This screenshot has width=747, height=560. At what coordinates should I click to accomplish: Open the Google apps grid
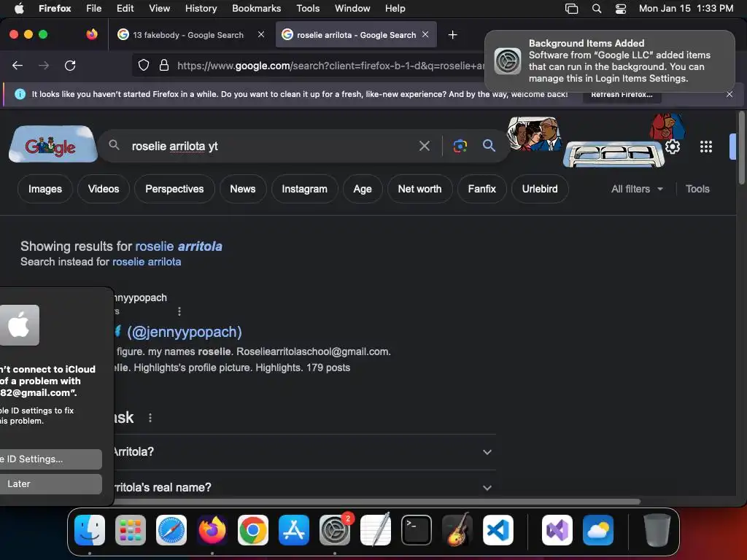(706, 147)
